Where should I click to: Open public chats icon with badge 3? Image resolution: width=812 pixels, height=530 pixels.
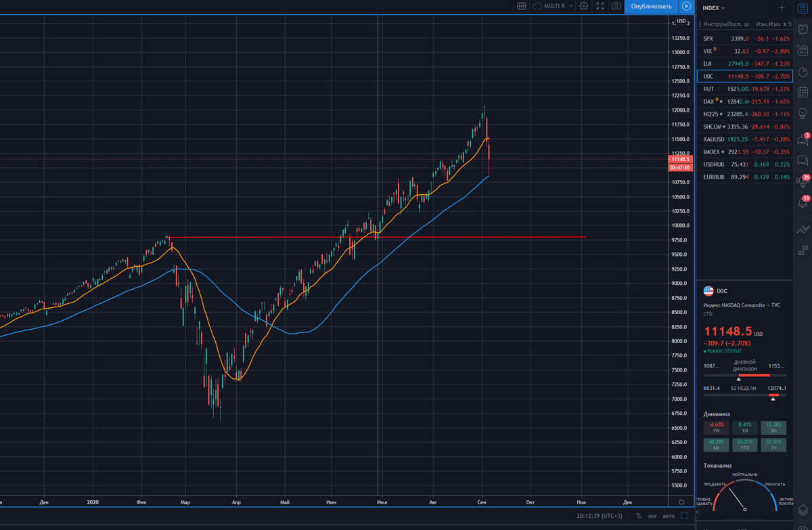(803, 139)
